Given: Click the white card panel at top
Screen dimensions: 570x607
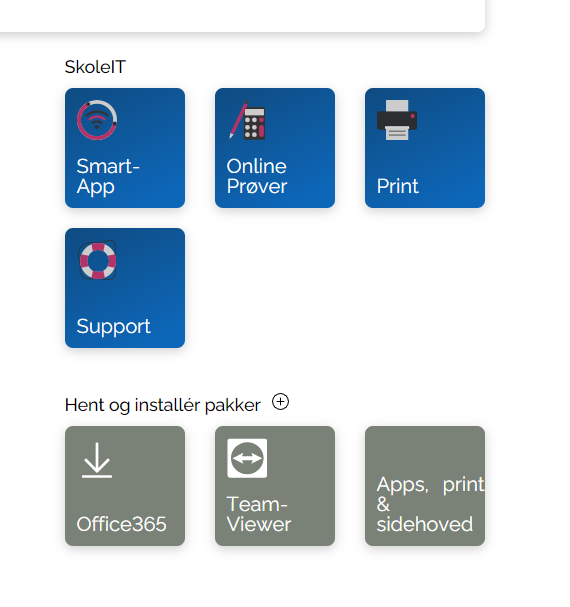Looking at the screenshot, I should click(x=240, y=14).
